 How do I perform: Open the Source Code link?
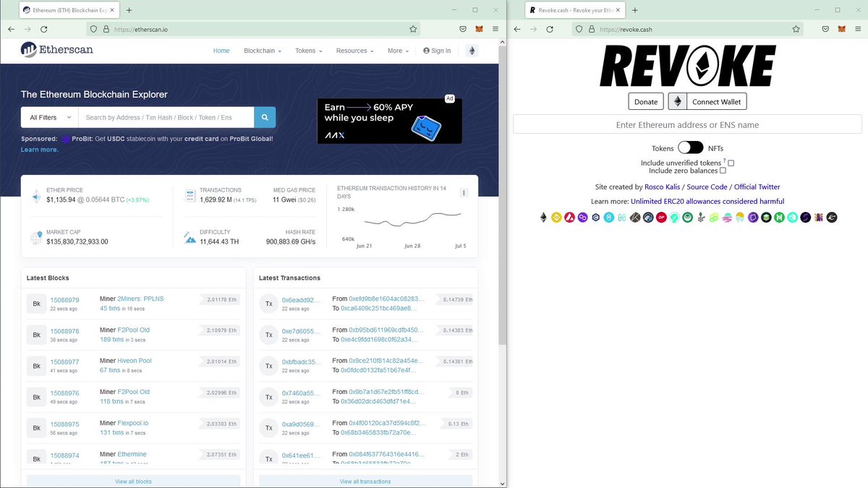coord(707,187)
